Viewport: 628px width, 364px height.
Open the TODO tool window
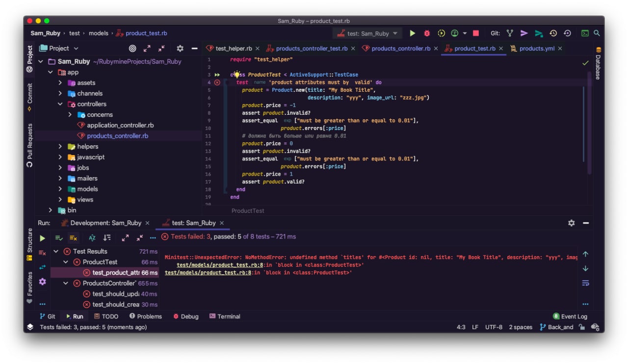tap(106, 316)
